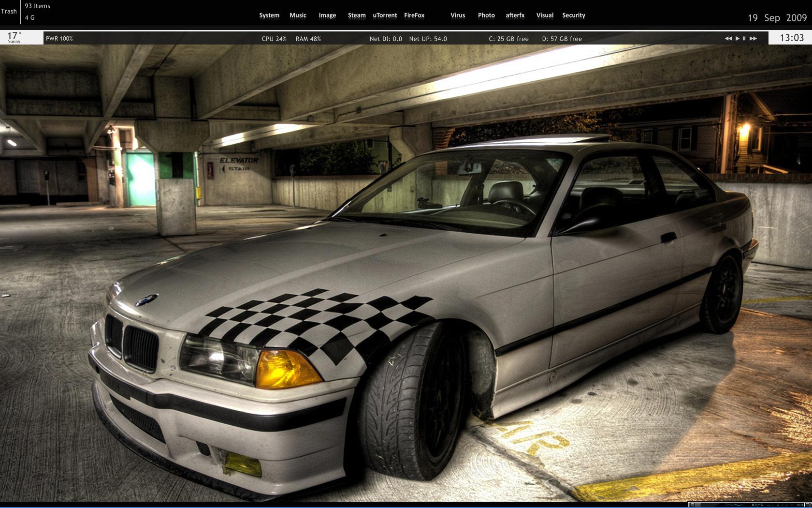
Task: Click the 13:03 clock display
Action: tap(792, 38)
